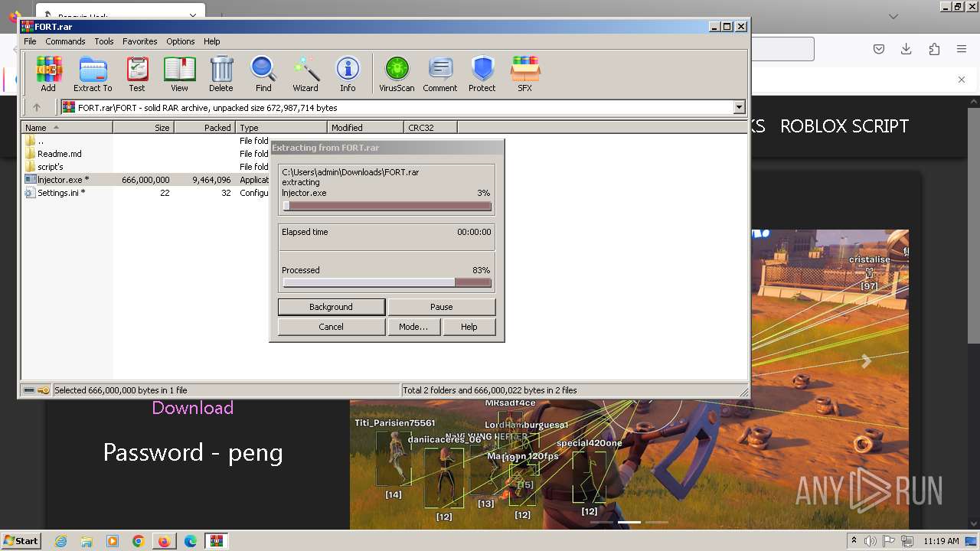Viewport: 980px width, 551px height.
Task: Click the Windows Start button
Action: (x=21, y=541)
